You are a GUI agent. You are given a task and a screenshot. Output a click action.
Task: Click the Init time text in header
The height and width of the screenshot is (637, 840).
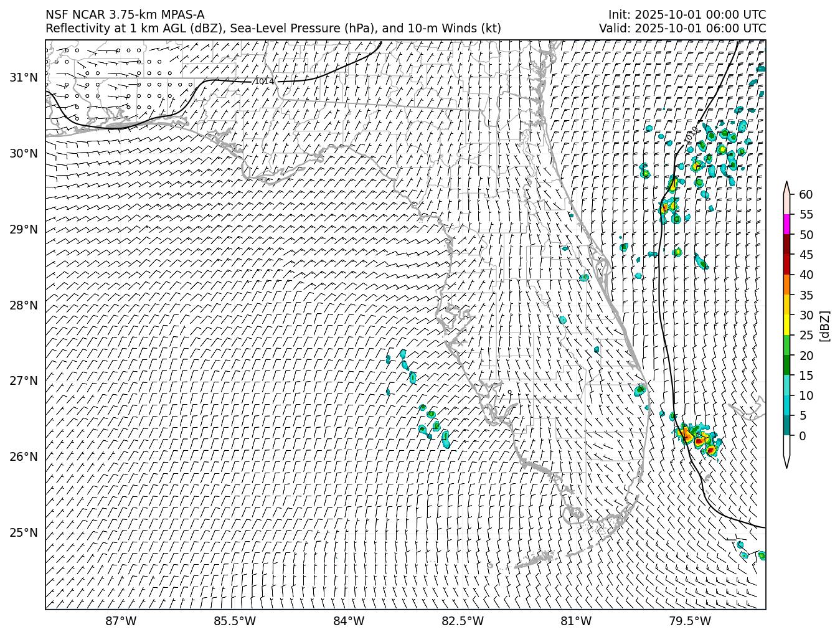coord(687,15)
